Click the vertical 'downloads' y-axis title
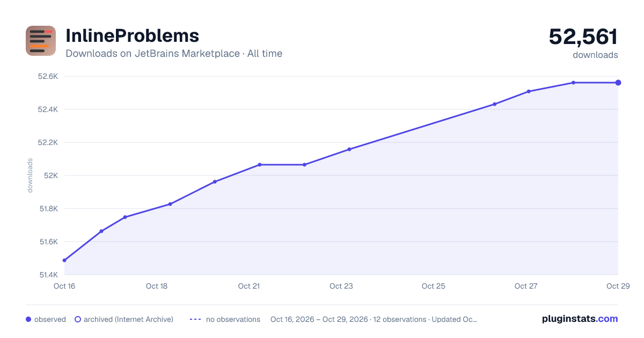This screenshot has width=644, height=338. [30, 175]
